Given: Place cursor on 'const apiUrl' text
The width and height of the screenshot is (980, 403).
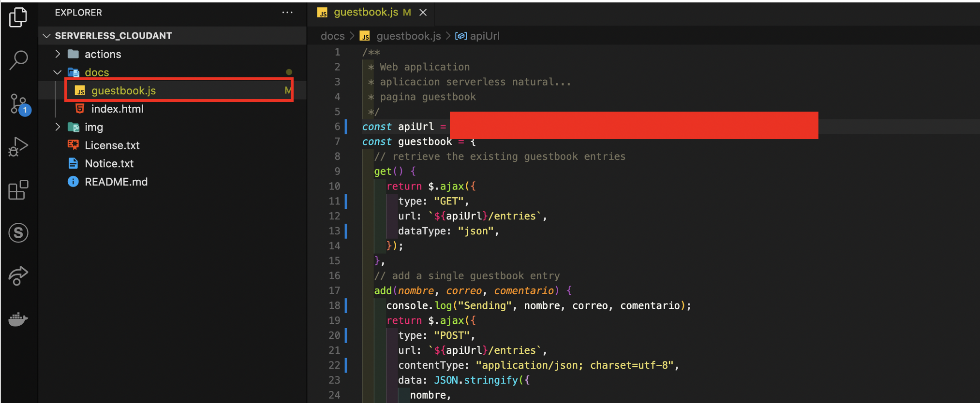Looking at the screenshot, I should click(398, 127).
